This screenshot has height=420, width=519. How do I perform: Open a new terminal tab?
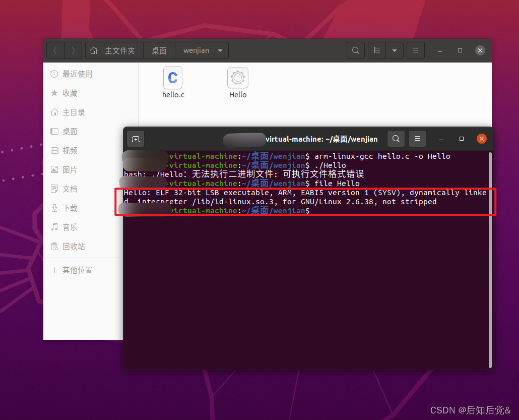point(136,139)
